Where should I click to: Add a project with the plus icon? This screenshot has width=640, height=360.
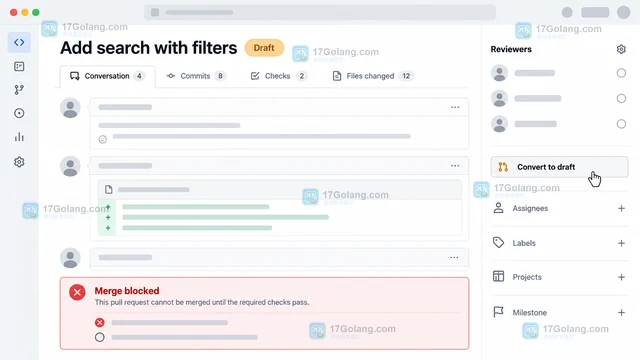coord(621,277)
